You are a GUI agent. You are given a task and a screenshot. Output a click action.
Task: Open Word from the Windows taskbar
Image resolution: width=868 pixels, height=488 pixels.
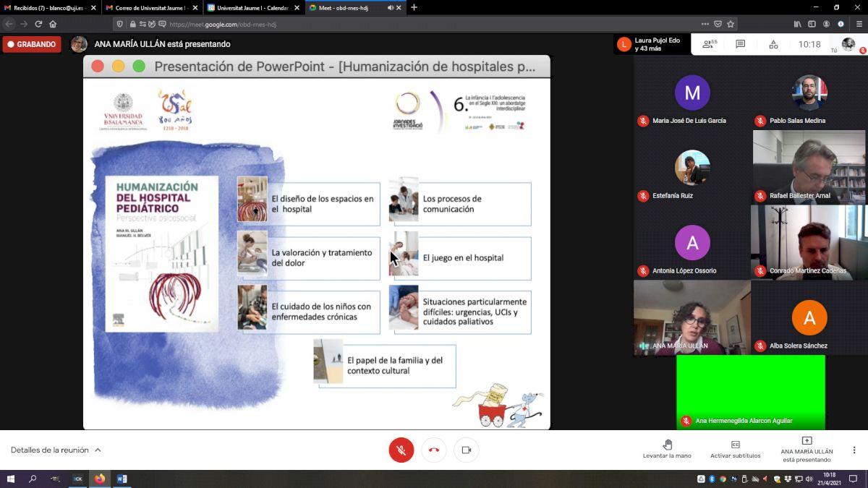122,479
